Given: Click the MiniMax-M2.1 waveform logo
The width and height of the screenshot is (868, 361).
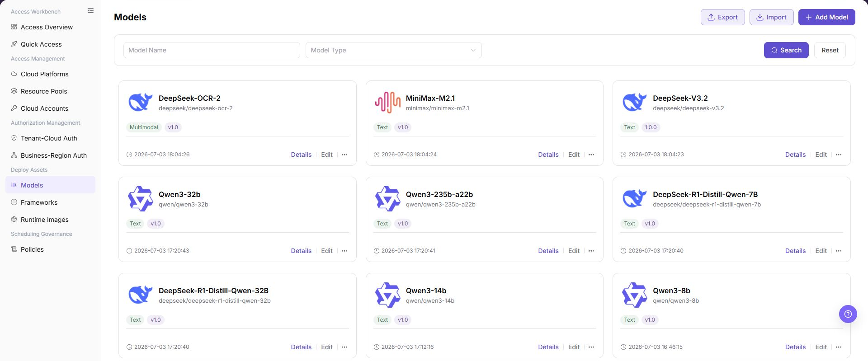Looking at the screenshot, I should (388, 102).
